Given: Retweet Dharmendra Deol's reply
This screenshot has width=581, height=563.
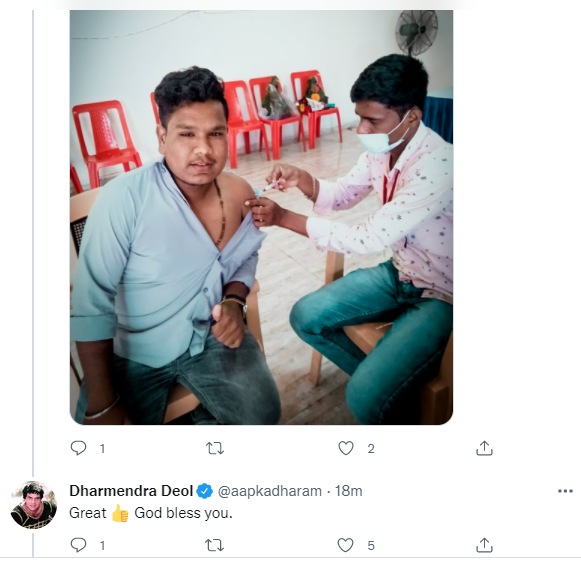Looking at the screenshot, I should click(215, 545).
